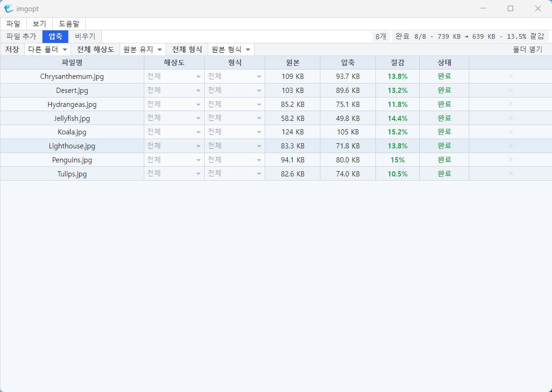Select the Lighthouse.jpg file name
The height and width of the screenshot is (392, 552).
[72, 146]
